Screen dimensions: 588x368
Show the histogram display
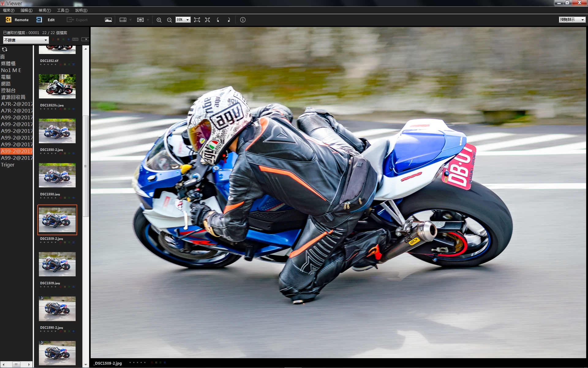(108, 20)
